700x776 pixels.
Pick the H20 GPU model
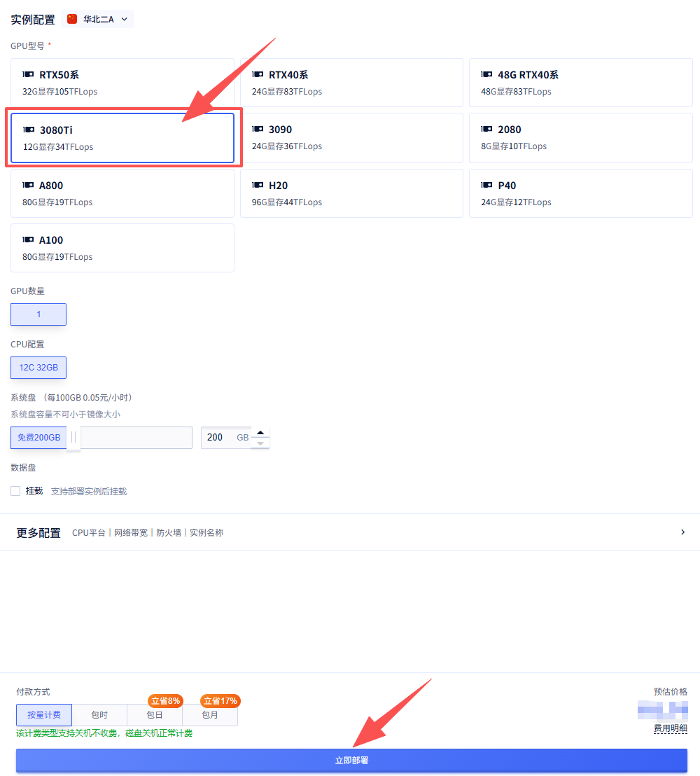tap(351, 193)
